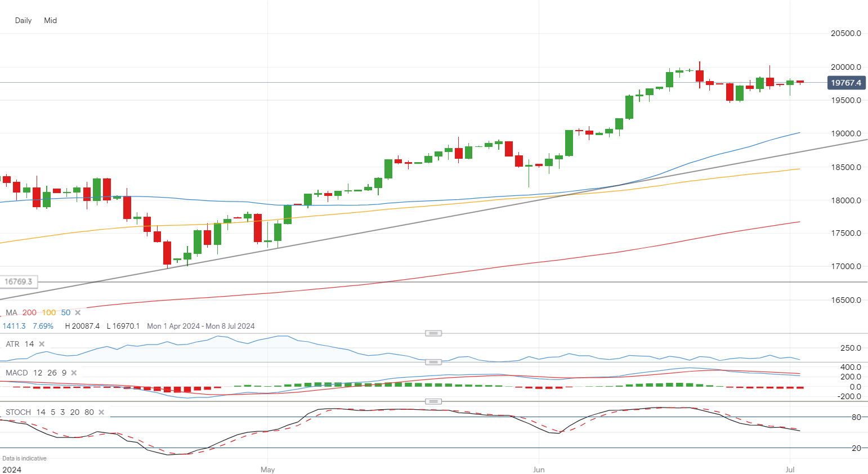Screen dimensions: 868x474
Task: Open the Mid price type selector
Action: pos(51,20)
